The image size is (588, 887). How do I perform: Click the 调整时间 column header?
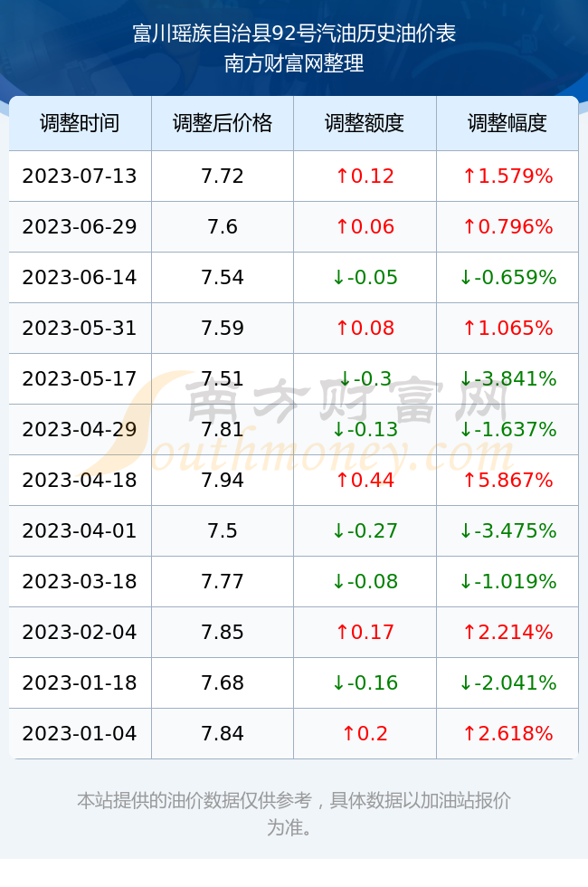pyautogui.click(x=80, y=123)
